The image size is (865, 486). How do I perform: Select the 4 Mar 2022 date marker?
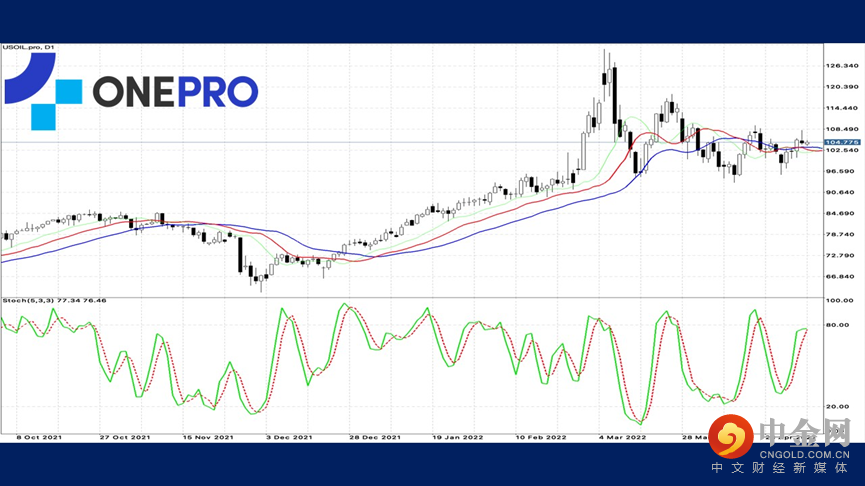point(622,437)
